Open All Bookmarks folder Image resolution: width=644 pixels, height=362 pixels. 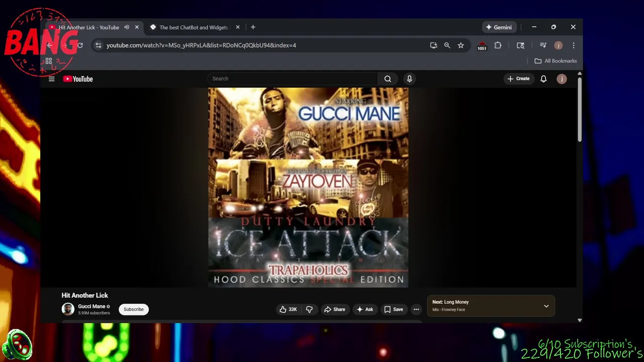pyautogui.click(x=555, y=61)
